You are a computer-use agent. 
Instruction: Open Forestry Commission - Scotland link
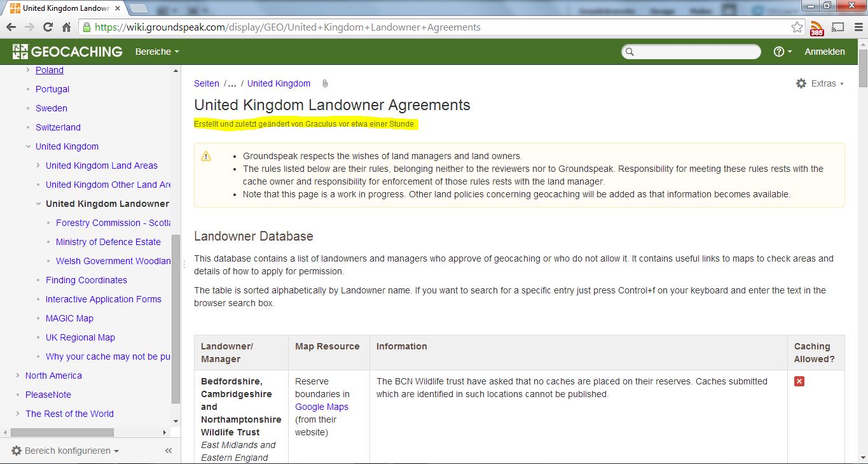click(113, 223)
